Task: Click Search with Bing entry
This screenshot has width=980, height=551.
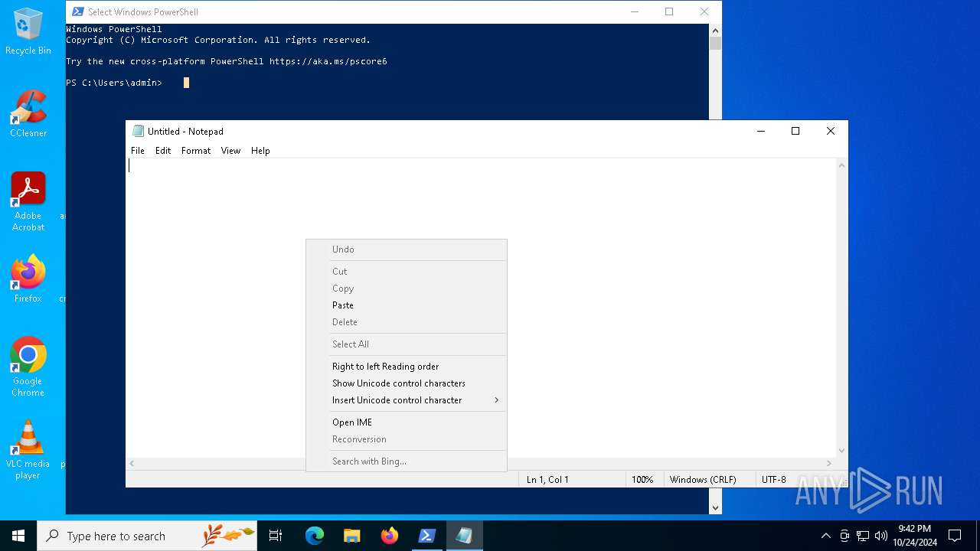Action: (x=406, y=461)
